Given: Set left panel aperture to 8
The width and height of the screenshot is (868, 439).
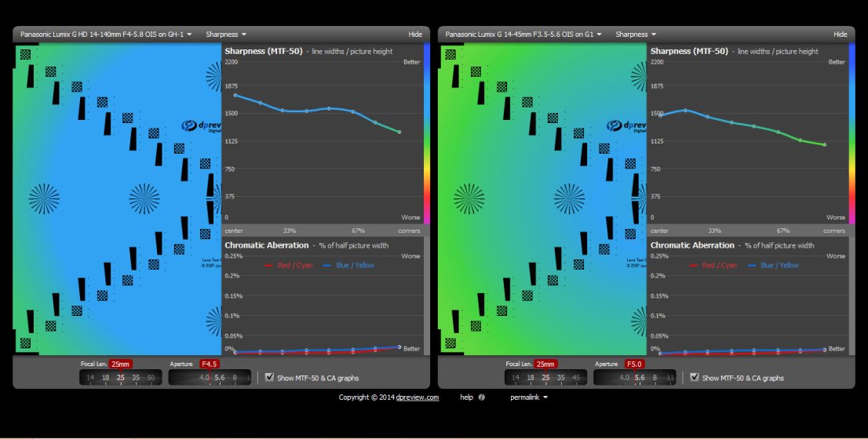Looking at the screenshot, I should [235, 378].
